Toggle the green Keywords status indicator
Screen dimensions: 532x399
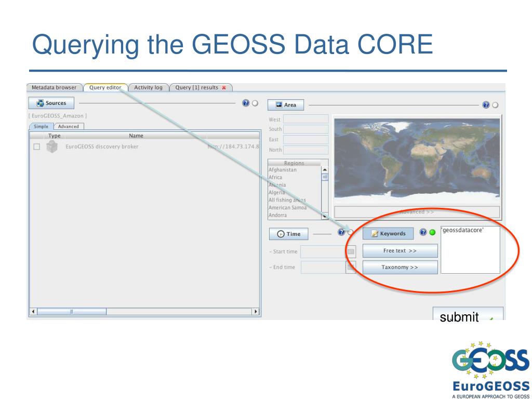[432, 232]
